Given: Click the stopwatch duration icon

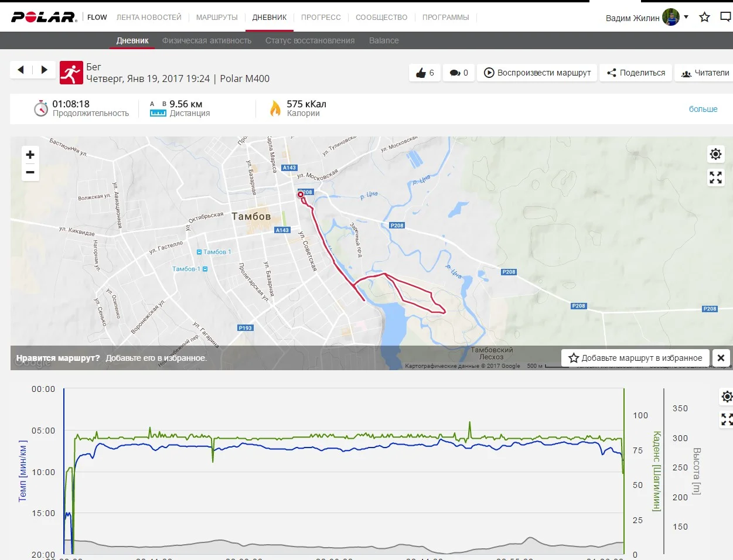Looking at the screenshot, I should coord(40,108).
